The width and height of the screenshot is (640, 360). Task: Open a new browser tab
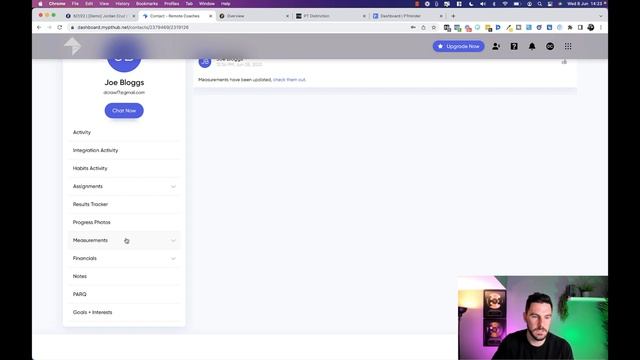coord(453,16)
